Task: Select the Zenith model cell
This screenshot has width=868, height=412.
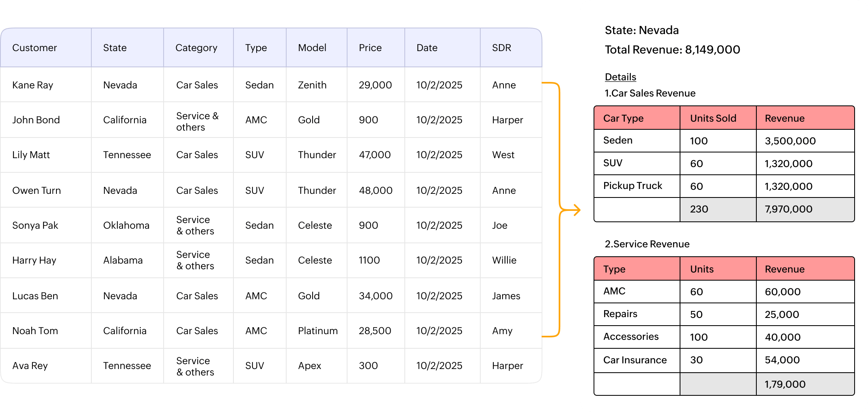Action: pos(312,85)
